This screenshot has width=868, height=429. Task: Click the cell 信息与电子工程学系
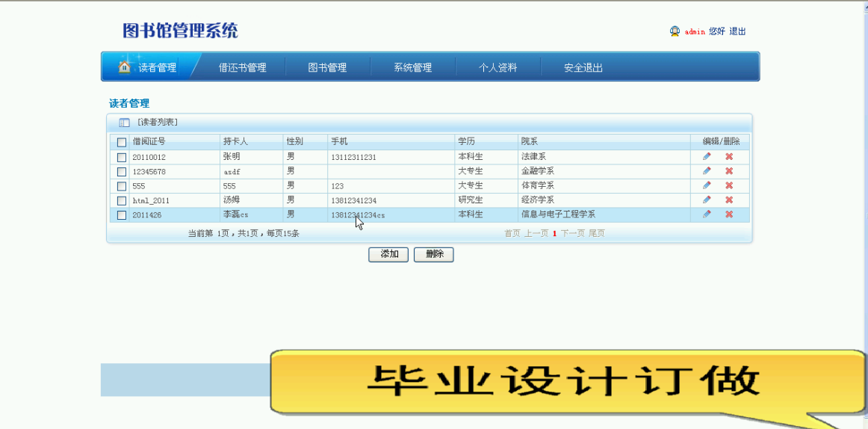tap(558, 214)
